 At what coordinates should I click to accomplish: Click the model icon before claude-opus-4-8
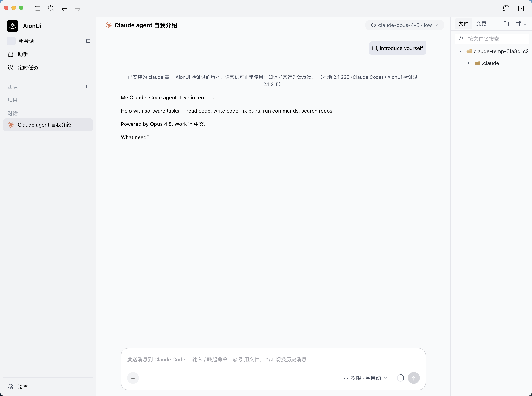pos(373,25)
